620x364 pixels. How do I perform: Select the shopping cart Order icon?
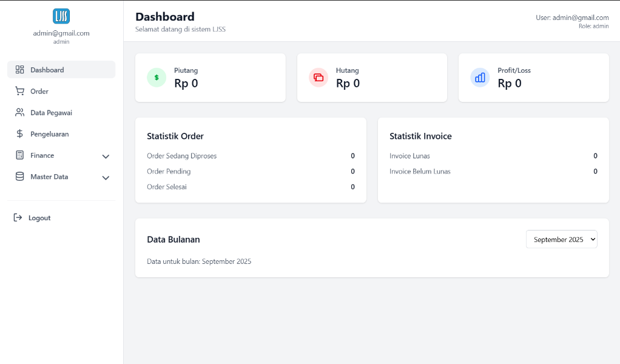tap(19, 90)
